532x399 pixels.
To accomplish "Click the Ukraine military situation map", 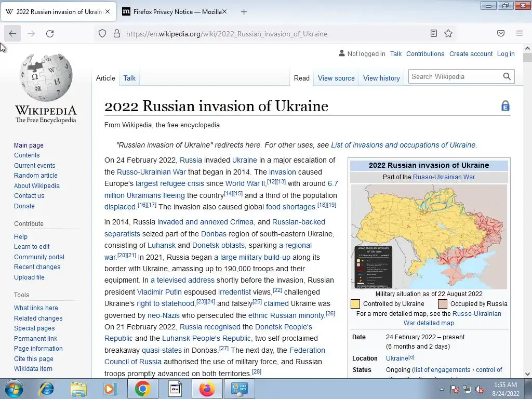I will [429, 236].
